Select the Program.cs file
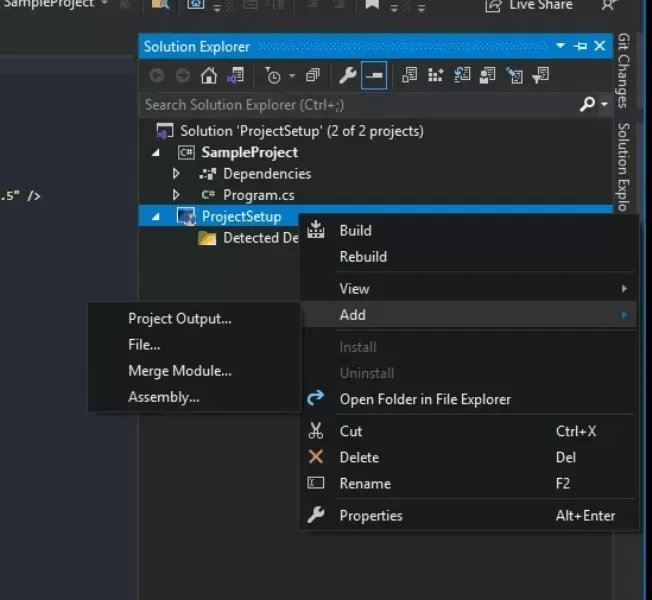Viewport: 652px width, 600px height. pyautogui.click(x=259, y=195)
